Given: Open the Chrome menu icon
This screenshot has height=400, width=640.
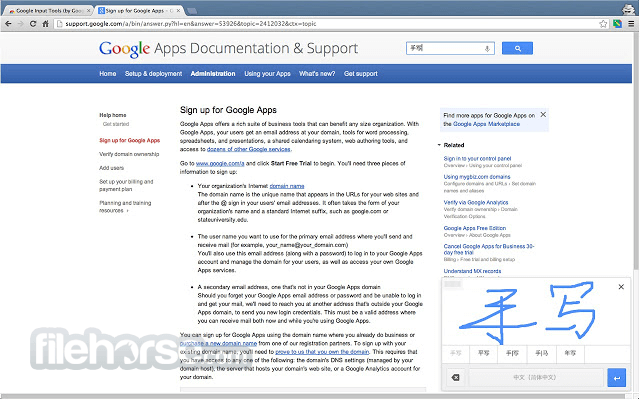Looking at the screenshot, I should [x=631, y=24].
